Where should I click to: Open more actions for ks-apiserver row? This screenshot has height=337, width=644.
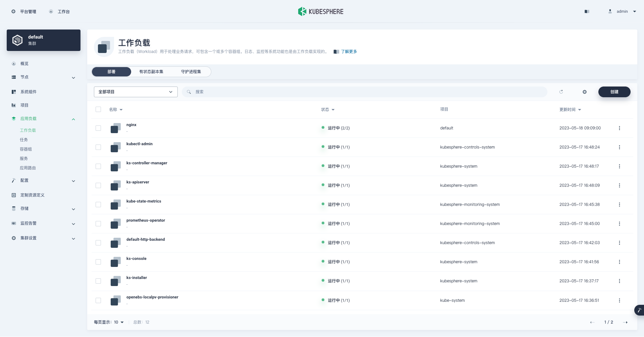pos(620,185)
